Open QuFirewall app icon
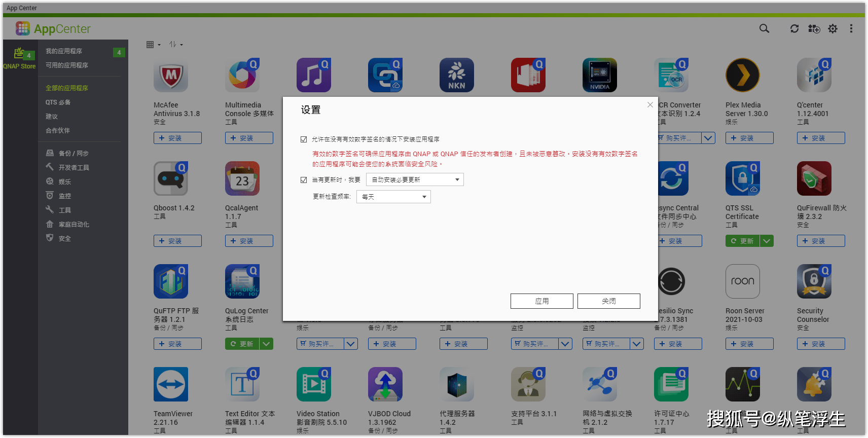 coord(814,178)
